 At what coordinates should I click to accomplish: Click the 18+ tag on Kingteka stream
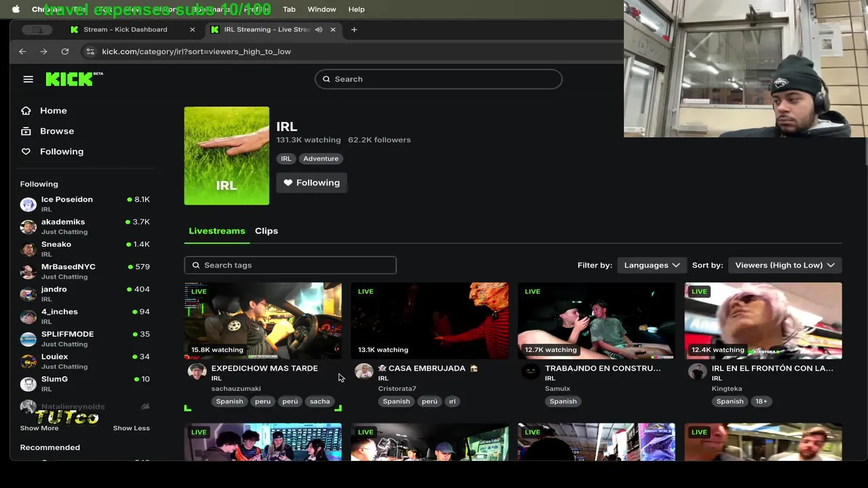(x=762, y=401)
